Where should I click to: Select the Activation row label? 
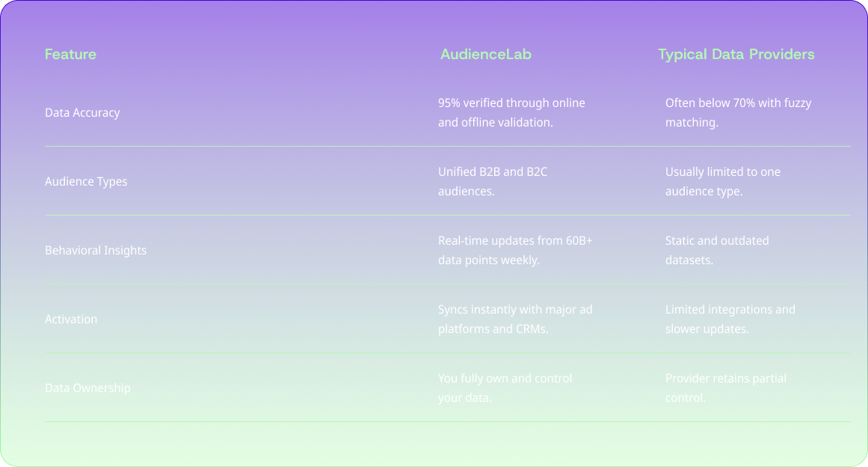71,319
